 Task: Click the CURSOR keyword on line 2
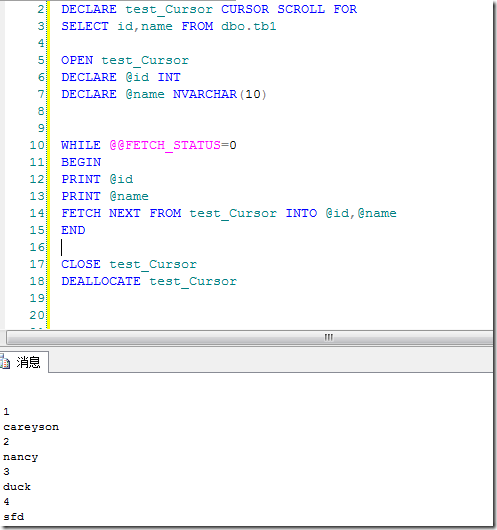(x=245, y=9)
